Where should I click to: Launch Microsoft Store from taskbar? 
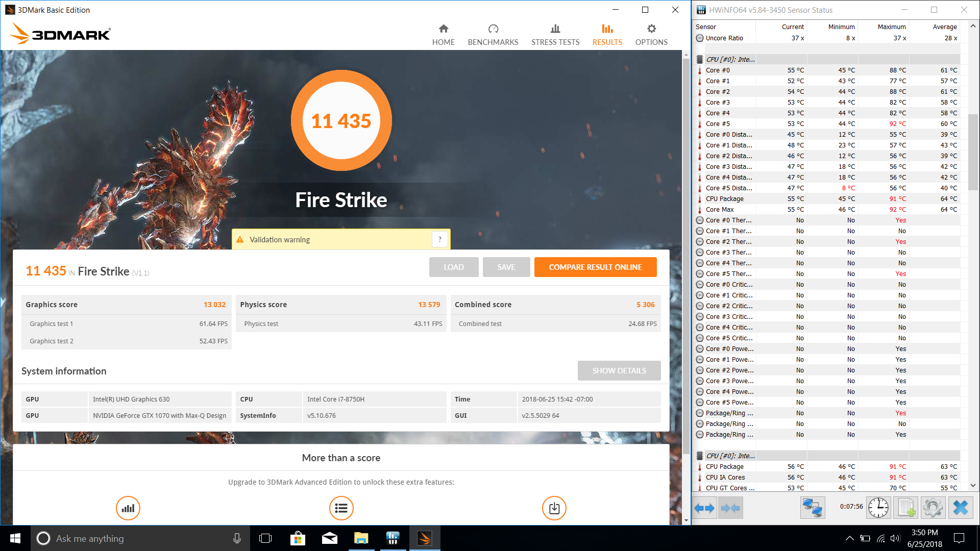coord(298,538)
